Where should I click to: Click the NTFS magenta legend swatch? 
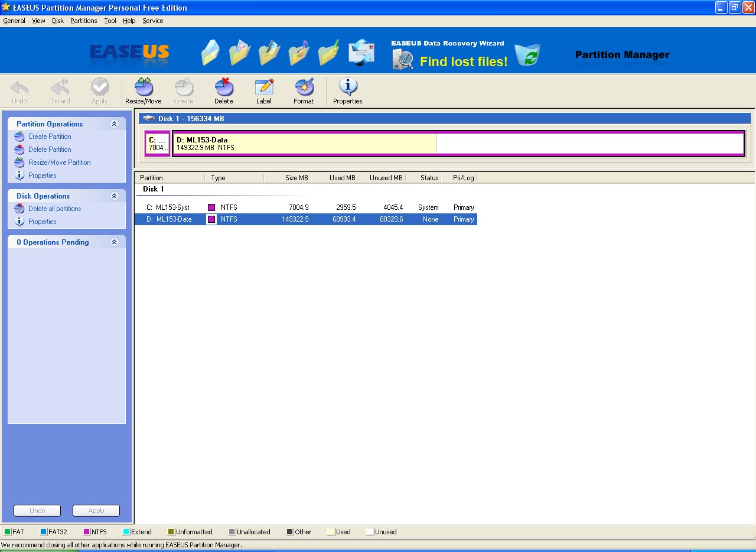tap(87, 532)
